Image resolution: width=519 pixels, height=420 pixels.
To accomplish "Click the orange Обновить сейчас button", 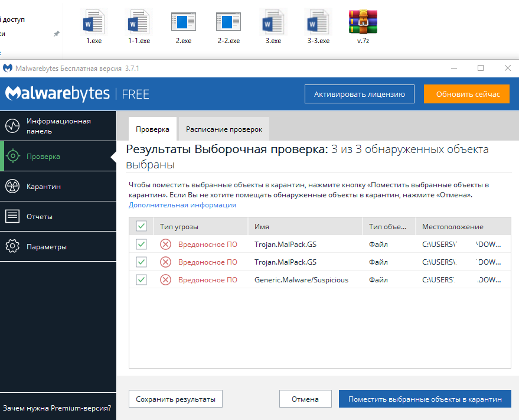I will (466, 94).
